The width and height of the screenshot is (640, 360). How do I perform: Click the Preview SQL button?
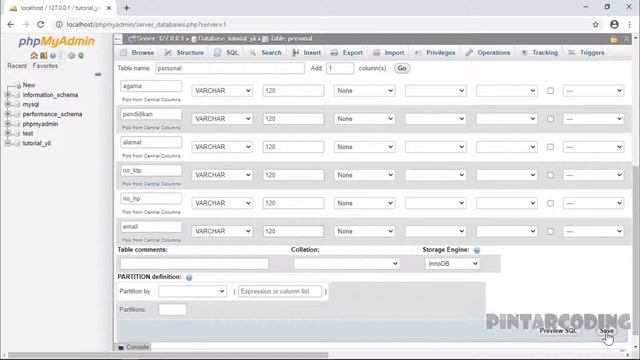point(558,331)
